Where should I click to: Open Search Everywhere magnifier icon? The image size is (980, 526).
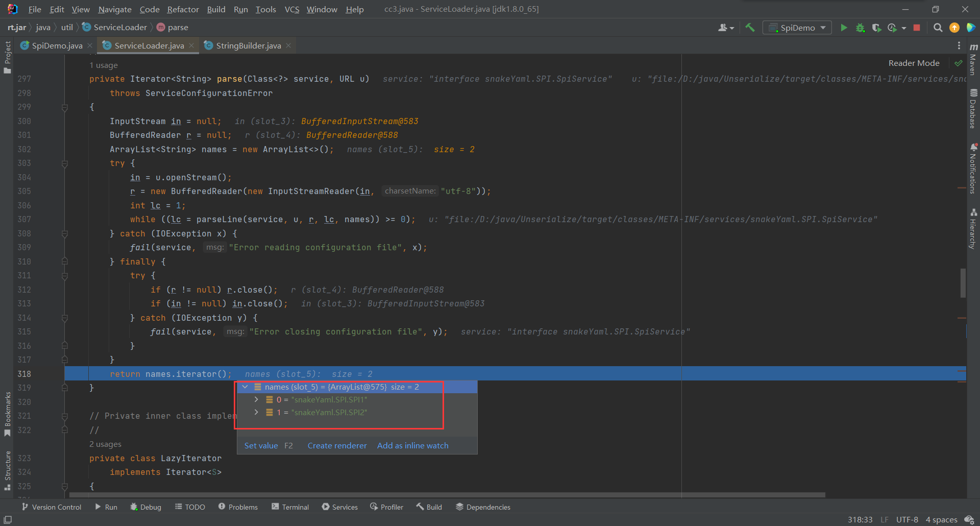(938, 28)
